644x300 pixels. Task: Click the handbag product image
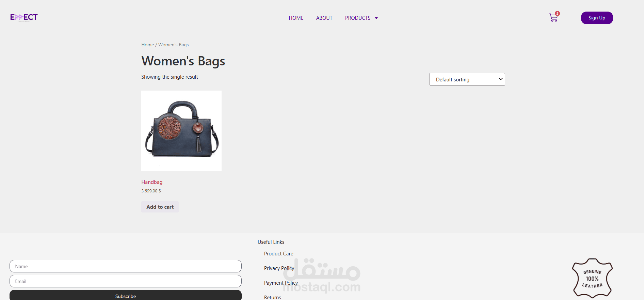pyautogui.click(x=181, y=131)
